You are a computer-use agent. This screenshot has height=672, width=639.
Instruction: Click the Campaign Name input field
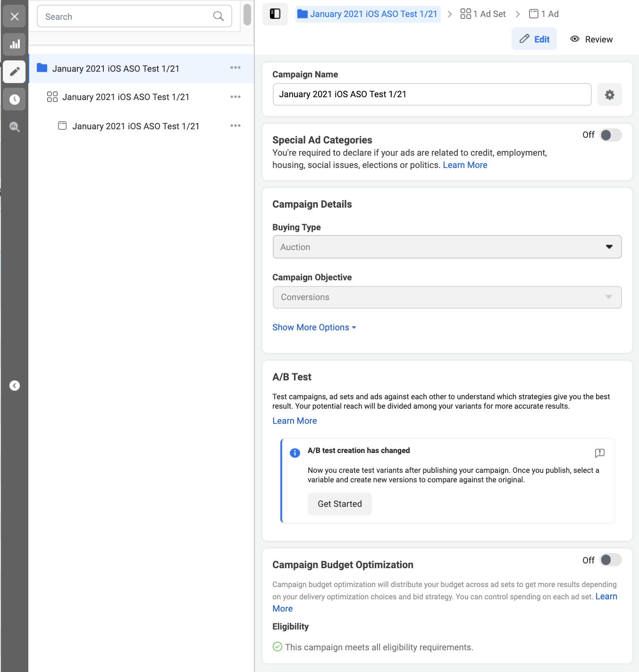pos(432,94)
